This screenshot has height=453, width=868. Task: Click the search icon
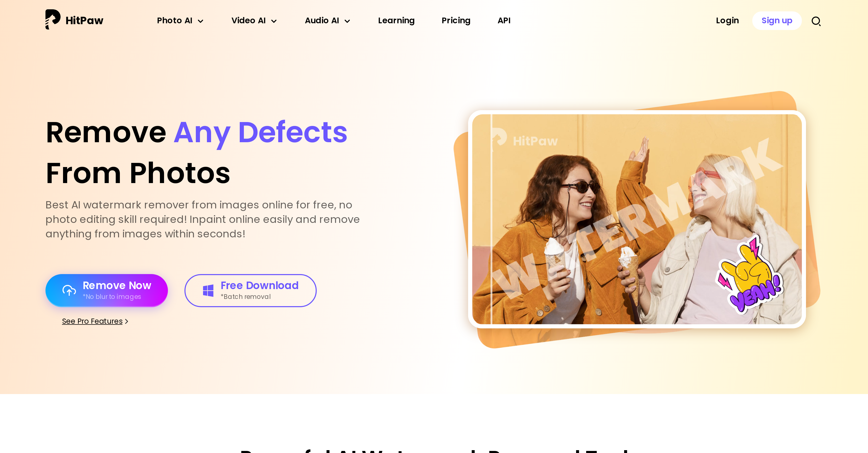(x=816, y=21)
